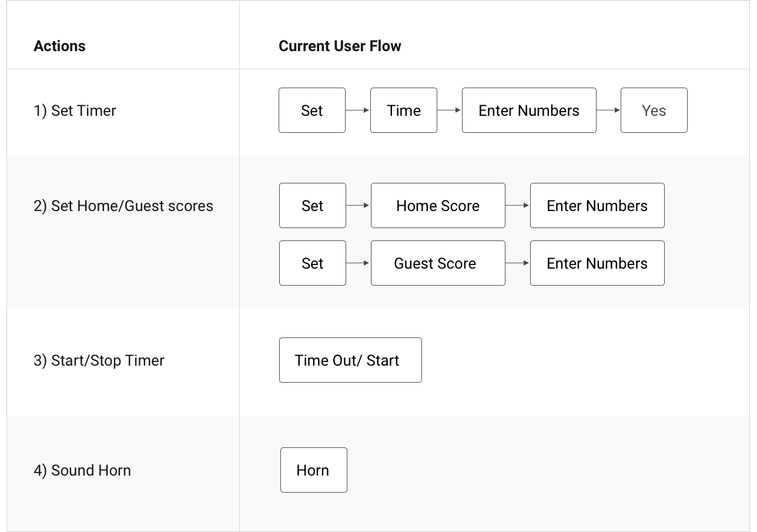Click the Time box in timer flow
The width and height of the screenshot is (757, 532).
point(403,111)
